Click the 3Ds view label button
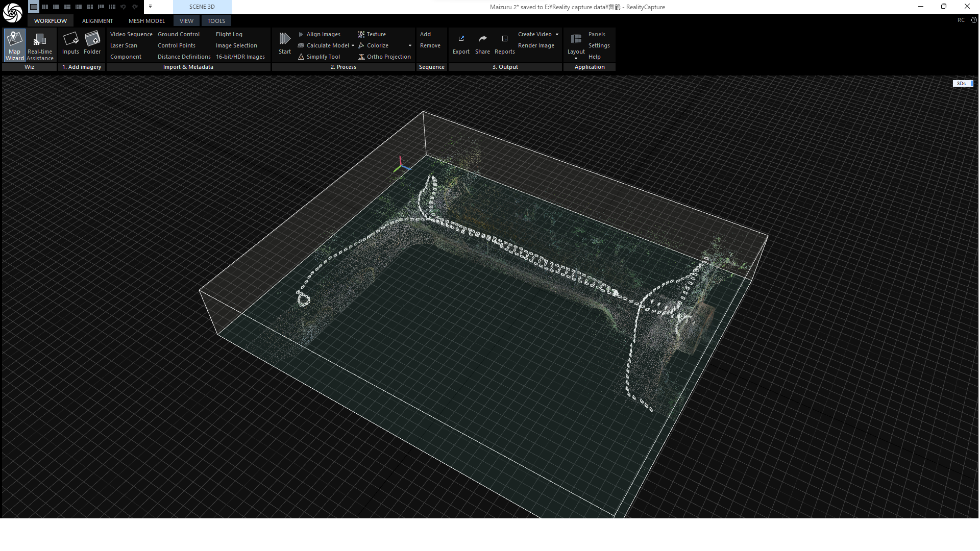980x551 pixels. pos(963,83)
